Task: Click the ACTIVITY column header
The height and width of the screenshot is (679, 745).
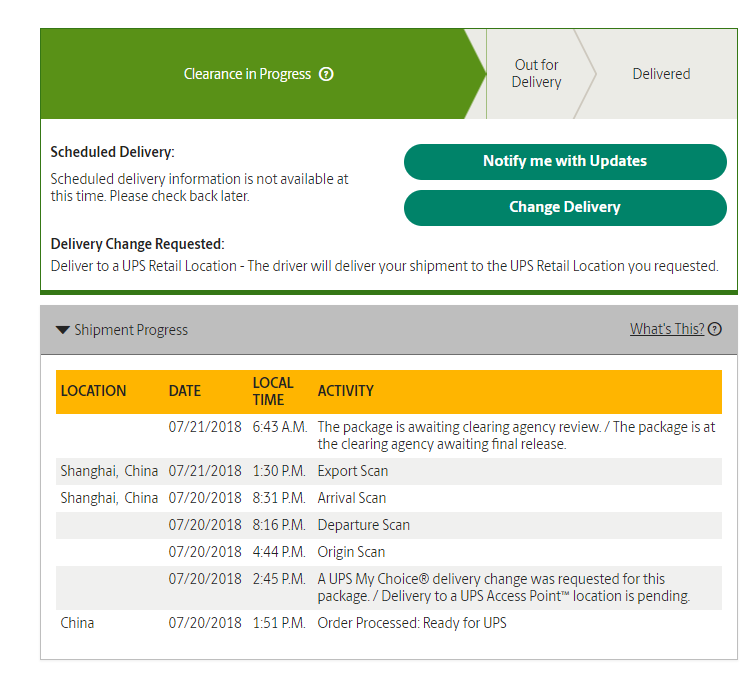Action: click(345, 391)
